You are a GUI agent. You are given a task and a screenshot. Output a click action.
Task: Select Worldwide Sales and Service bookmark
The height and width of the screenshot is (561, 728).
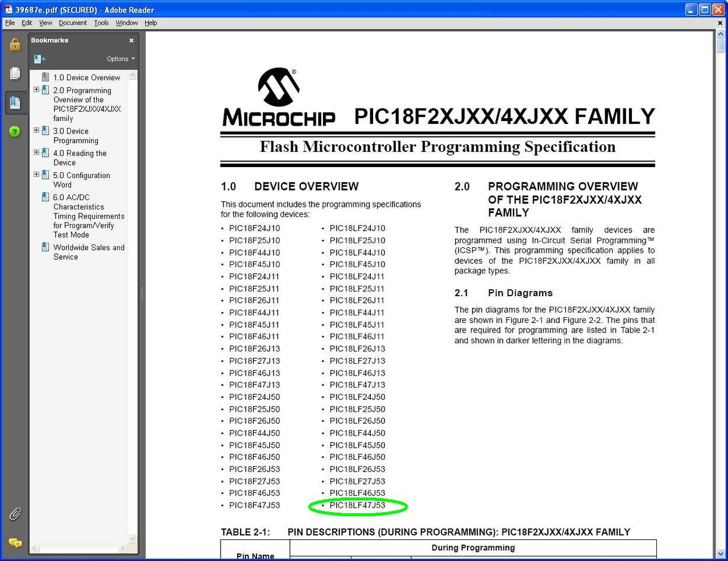pos(89,252)
